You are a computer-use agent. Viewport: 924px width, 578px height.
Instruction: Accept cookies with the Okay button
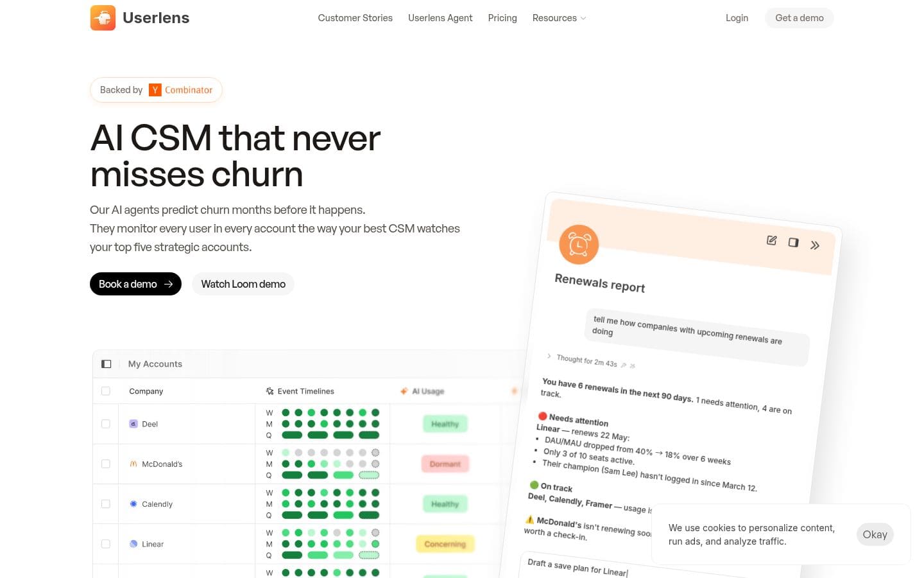[x=875, y=534]
